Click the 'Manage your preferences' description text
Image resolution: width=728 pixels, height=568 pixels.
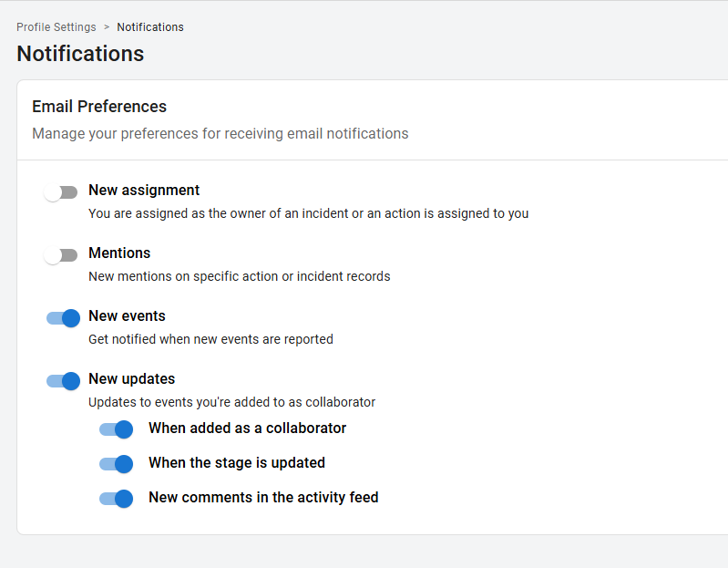click(x=220, y=134)
